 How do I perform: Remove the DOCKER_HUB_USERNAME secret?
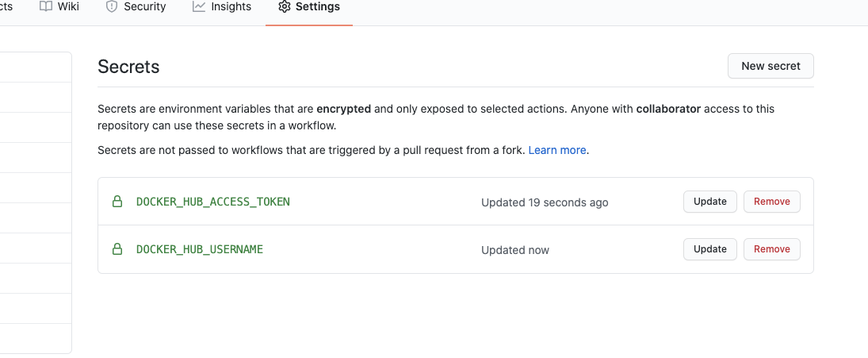pyautogui.click(x=771, y=249)
